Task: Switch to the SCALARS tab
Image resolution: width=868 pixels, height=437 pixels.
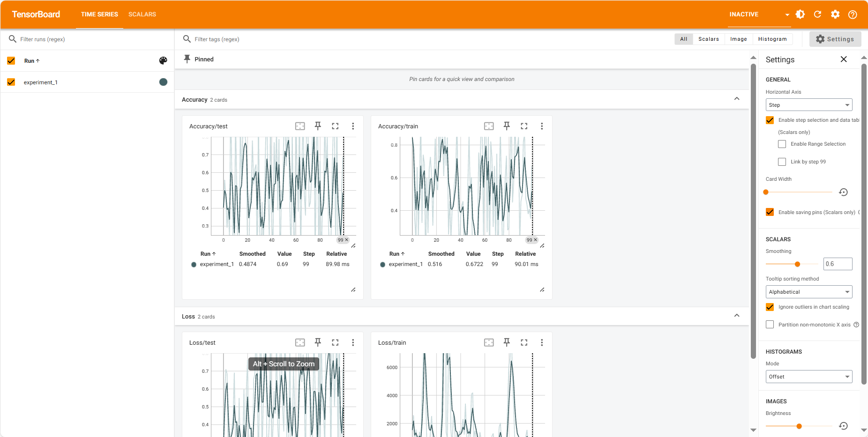Action: (x=142, y=15)
